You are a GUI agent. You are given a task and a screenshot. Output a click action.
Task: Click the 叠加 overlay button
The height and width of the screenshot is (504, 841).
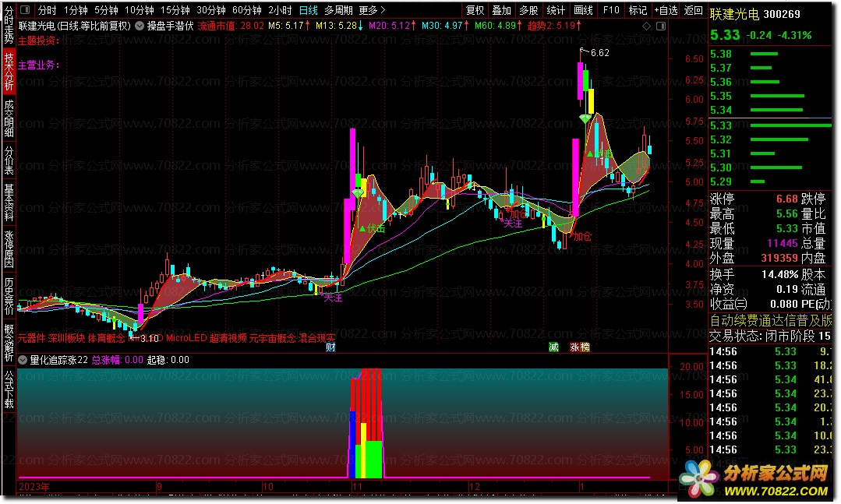click(501, 10)
